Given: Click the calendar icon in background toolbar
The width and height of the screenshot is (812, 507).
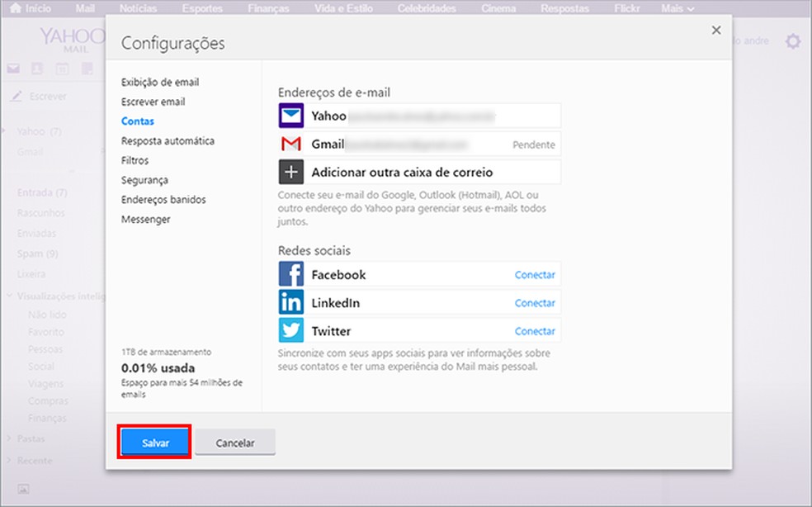Looking at the screenshot, I should coord(62,69).
